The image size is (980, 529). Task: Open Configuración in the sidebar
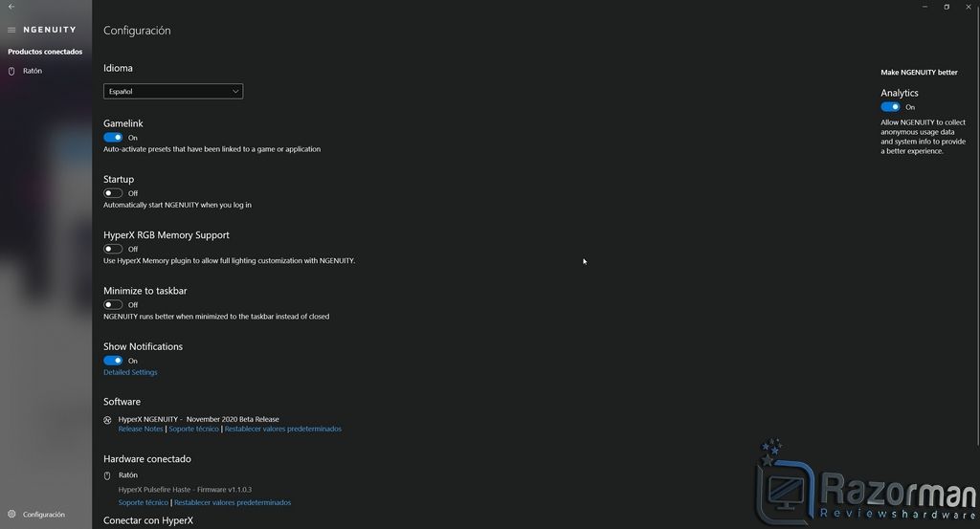pyautogui.click(x=44, y=515)
